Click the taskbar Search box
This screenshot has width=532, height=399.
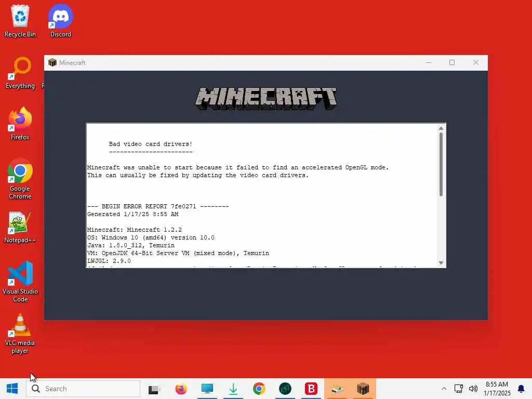tap(83, 389)
